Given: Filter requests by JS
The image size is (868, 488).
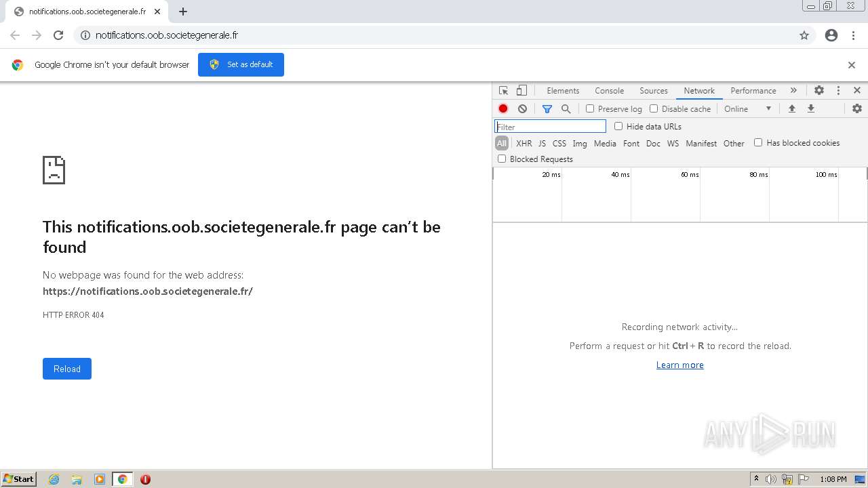Looking at the screenshot, I should coord(542,143).
